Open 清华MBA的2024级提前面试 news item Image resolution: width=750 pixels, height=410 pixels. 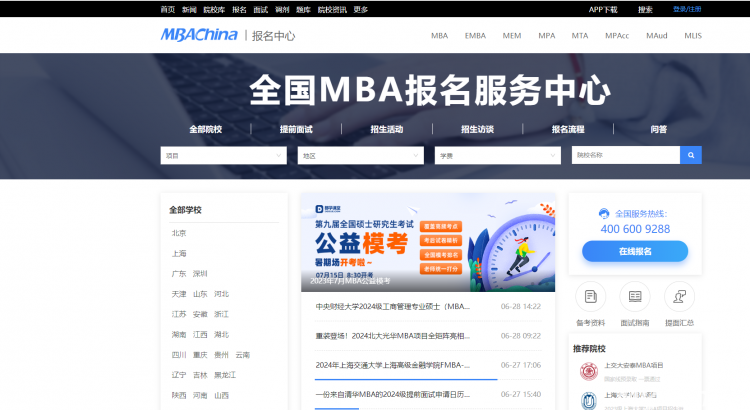pos(393,395)
